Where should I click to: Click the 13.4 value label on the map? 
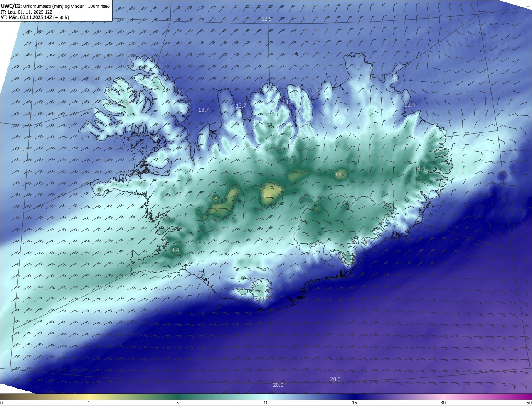410,105
